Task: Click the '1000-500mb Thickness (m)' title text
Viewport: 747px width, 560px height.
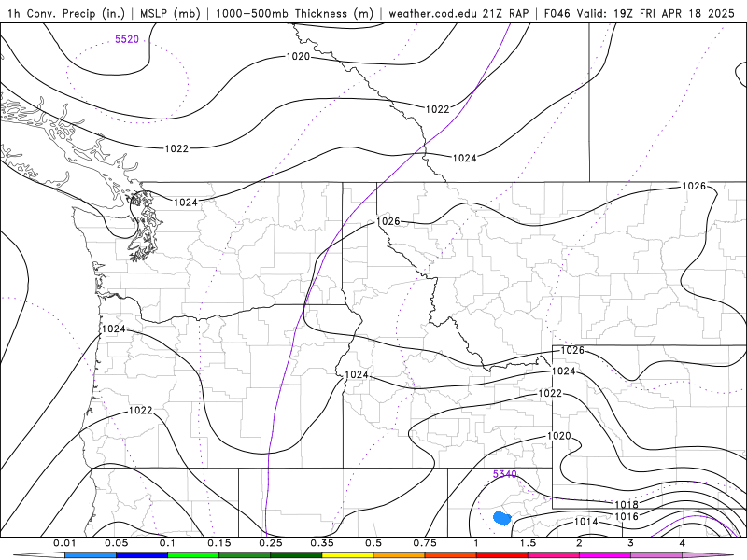Action: [x=294, y=13]
